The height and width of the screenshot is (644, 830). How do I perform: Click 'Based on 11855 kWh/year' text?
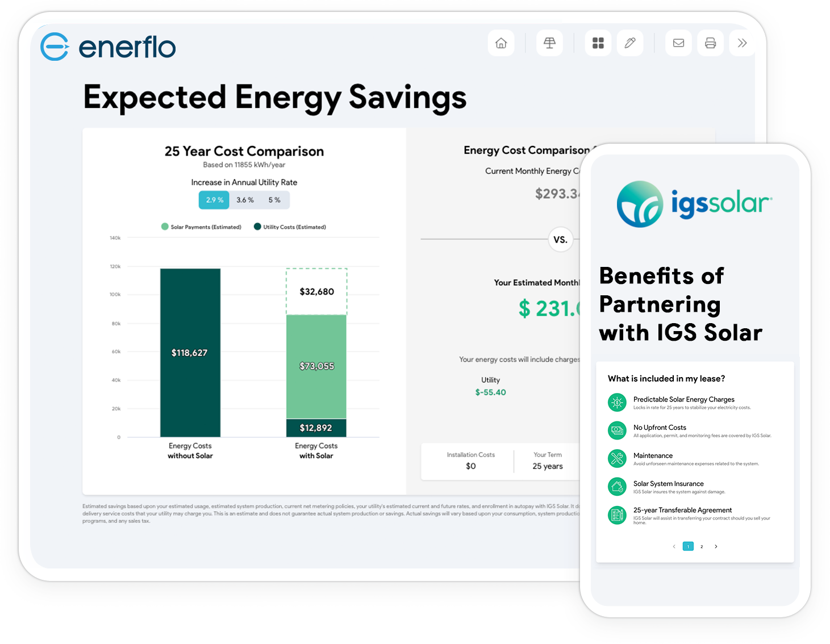244,165
